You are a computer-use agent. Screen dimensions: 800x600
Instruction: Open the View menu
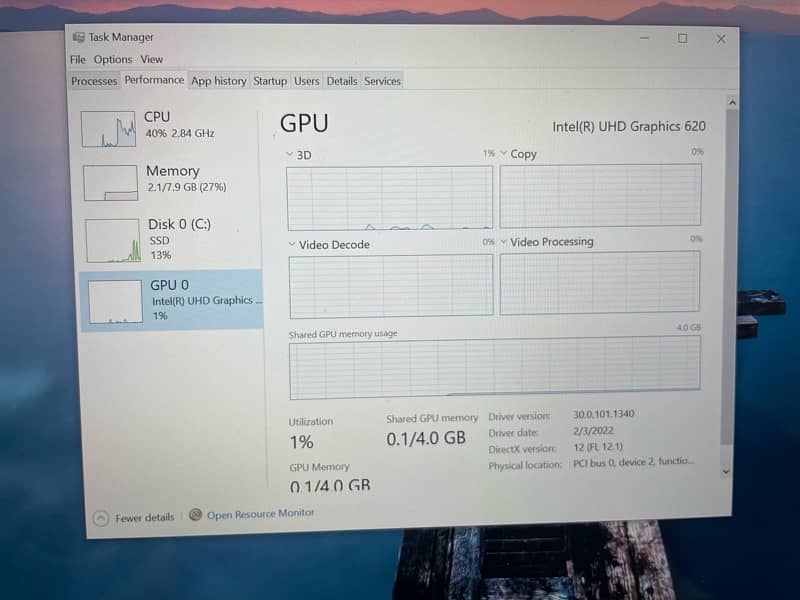[151, 60]
